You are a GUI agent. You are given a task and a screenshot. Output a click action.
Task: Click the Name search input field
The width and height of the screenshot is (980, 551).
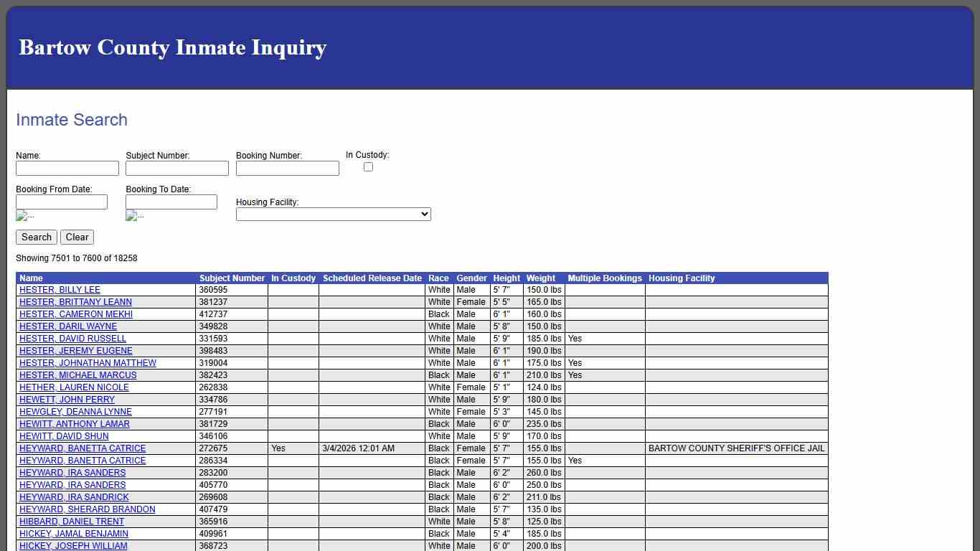pyautogui.click(x=67, y=168)
